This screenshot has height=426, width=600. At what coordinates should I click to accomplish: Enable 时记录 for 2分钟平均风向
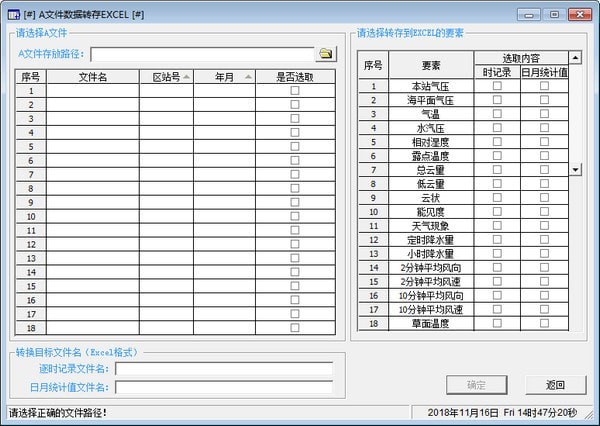pos(497,268)
